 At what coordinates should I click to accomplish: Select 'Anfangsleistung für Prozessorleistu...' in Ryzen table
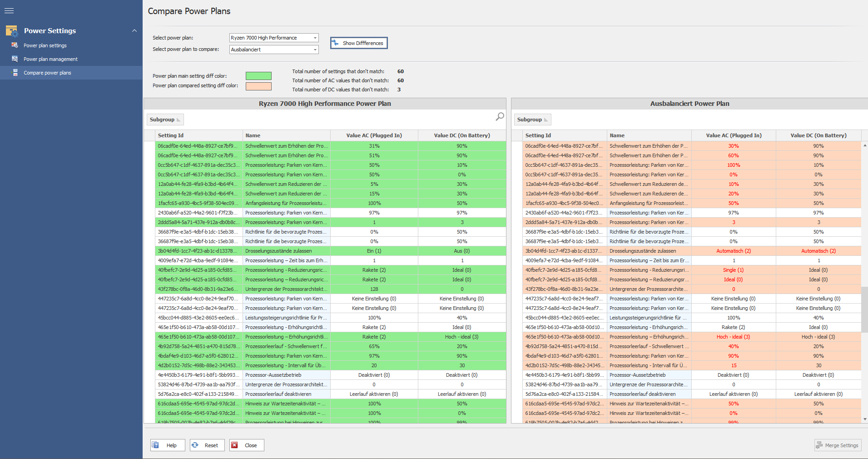coord(287,203)
